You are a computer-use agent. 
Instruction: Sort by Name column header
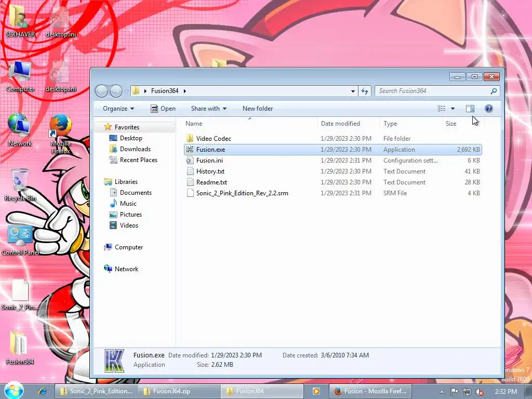250,124
